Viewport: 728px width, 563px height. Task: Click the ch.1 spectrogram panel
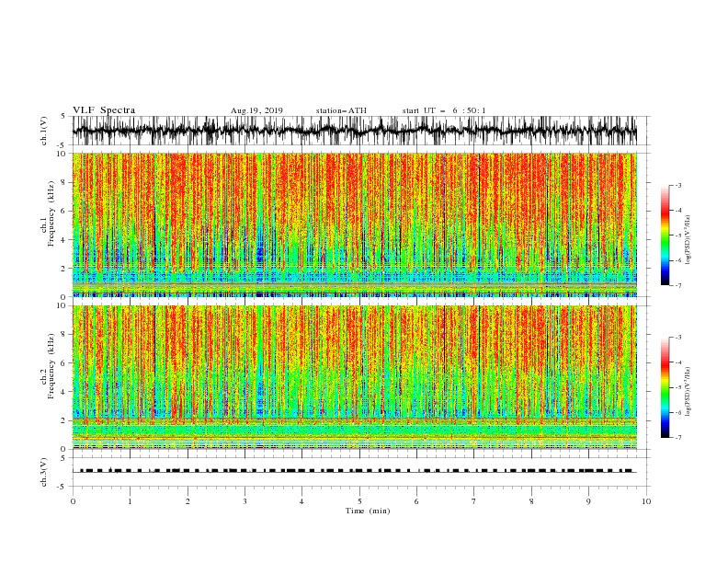point(355,224)
